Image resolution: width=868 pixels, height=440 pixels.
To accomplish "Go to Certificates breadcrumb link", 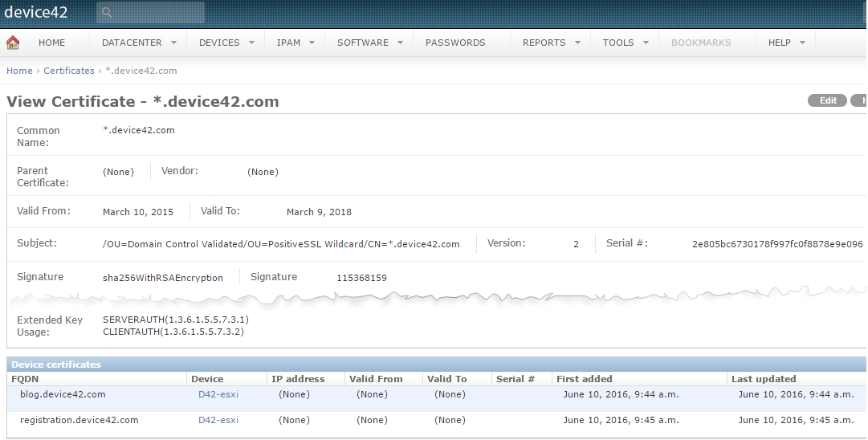I will click(x=69, y=71).
